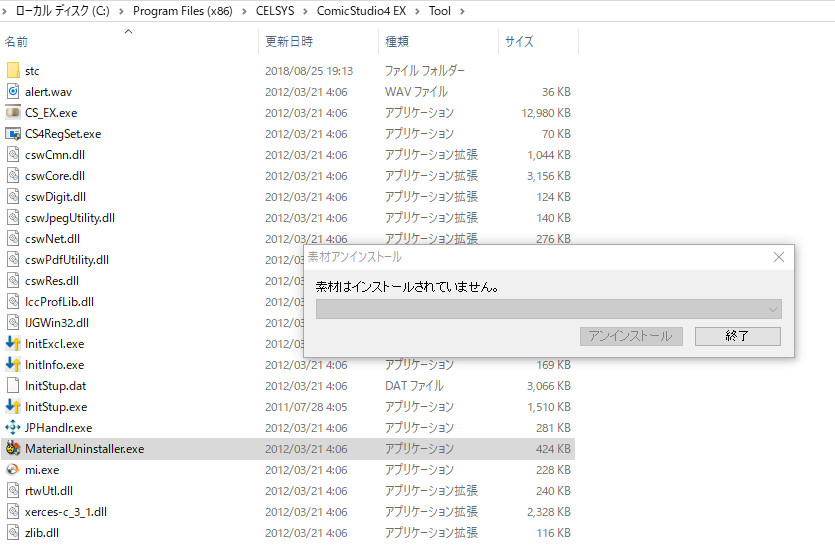
Task: Click the 2,328 KB size cell
Action: click(x=549, y=512)
